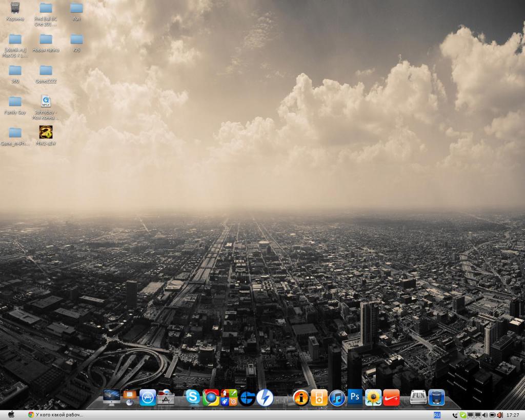Switch to the Chrome taskbar window
Screen dimensions: 525x420
[56, 414]
